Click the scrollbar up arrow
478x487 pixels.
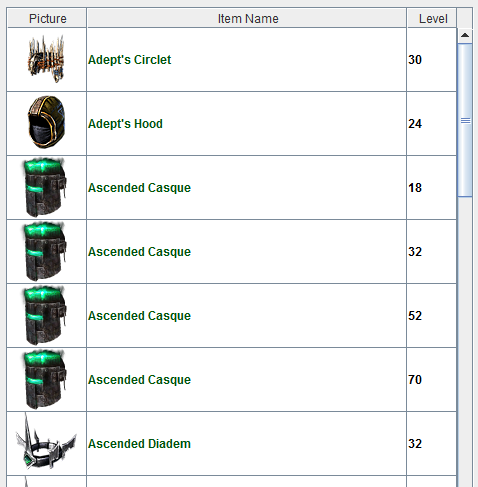(x=465, y=35)
